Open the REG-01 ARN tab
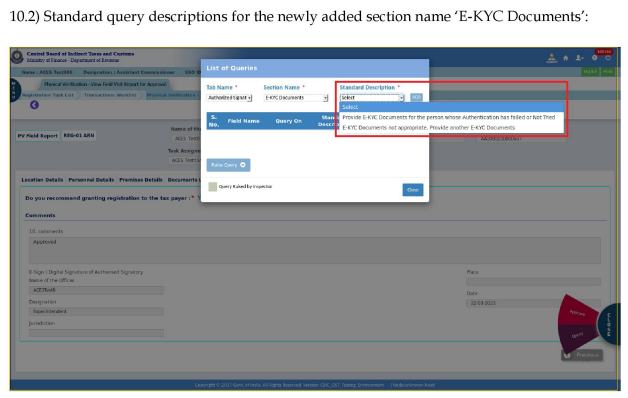628x398 pixels. pos(79,135)
